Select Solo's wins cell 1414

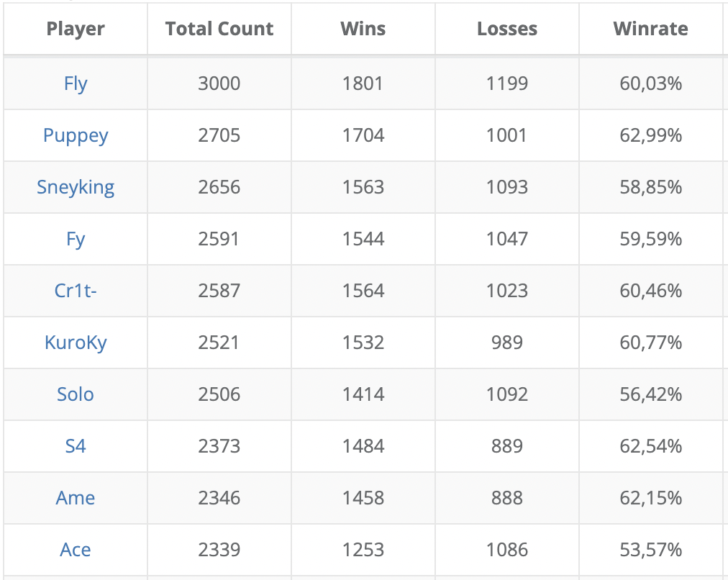(x=363, y=394)
